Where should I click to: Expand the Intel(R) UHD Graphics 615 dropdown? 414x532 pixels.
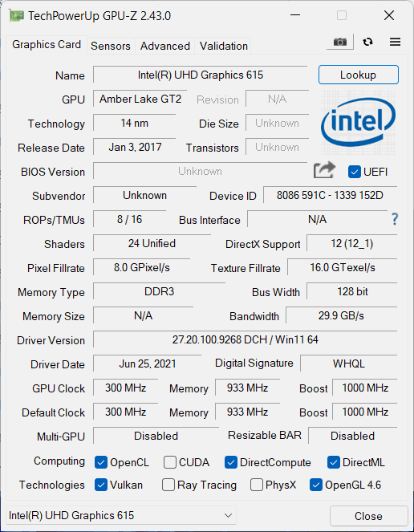[121, 515]
